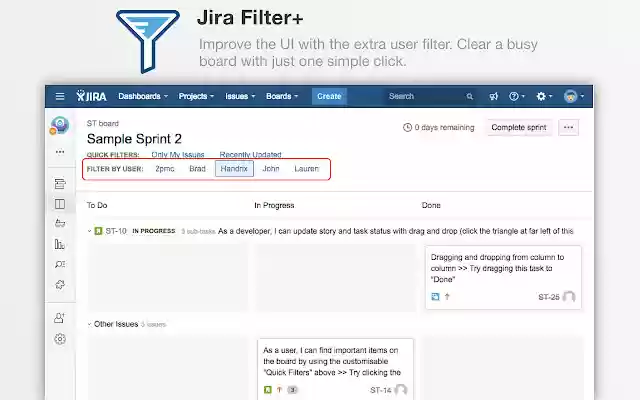The height and width of the screenshot is (400, 640).
Task: Click the story icon on ST-14 card
Action: pos(267,390)
